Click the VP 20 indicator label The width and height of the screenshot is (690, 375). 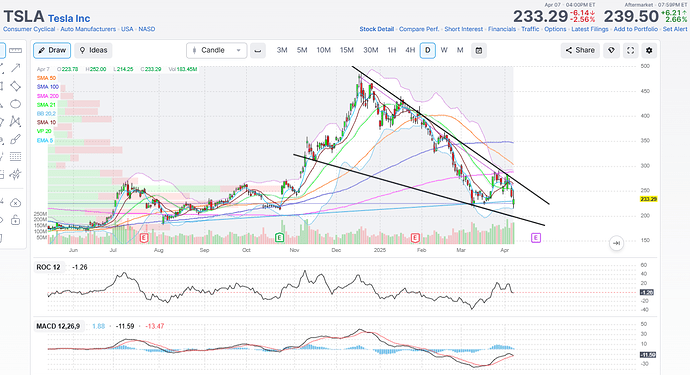(44, 131)
